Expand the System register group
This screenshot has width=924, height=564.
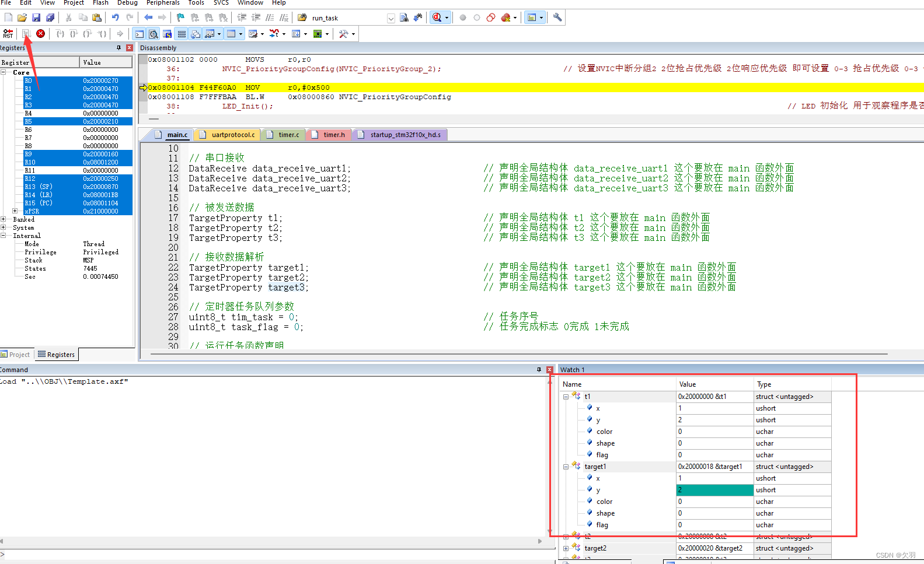4,227
